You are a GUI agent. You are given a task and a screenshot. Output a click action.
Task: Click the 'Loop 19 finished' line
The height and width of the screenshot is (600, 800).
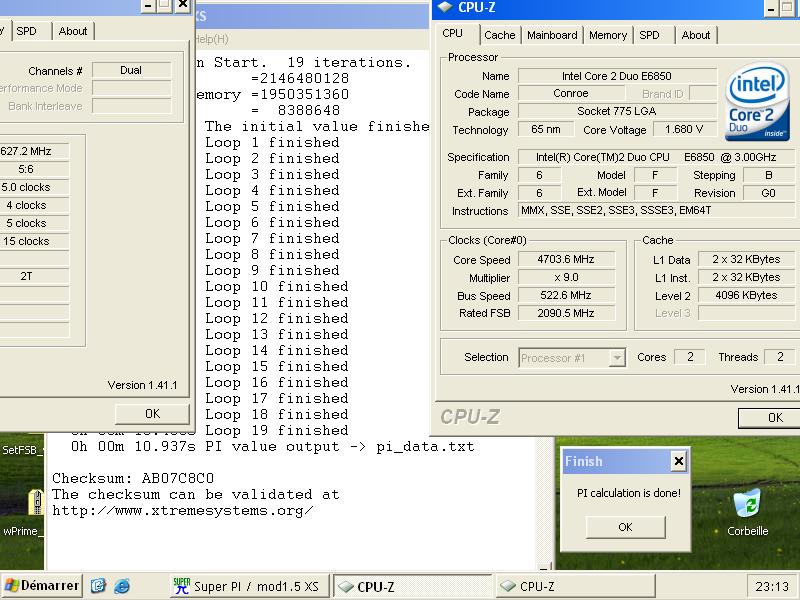coord(277,430)
